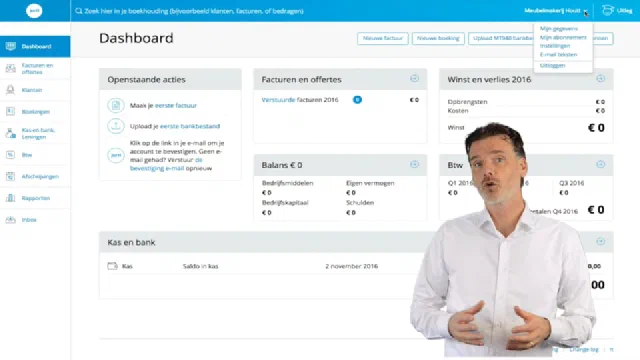Open arrow icon on Balans card
The image size is (640, 360).
(414, 164)
